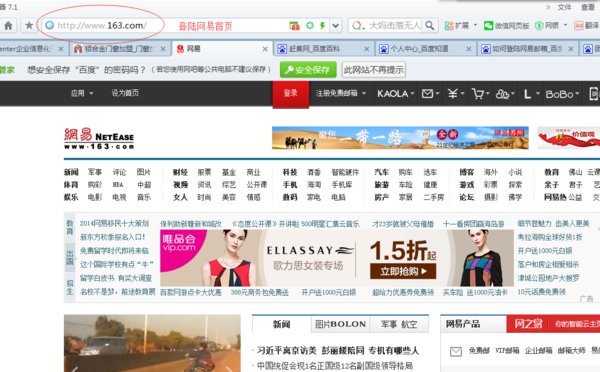Open VIP邮箱 link
This screenshot has height=372, width=600.
coord(507,350)
